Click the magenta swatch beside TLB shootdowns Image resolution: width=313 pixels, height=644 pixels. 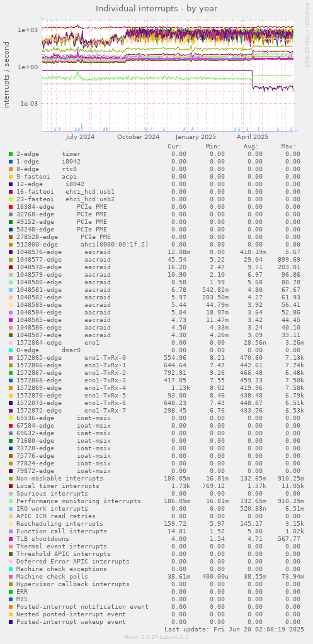tap(11, 538)
